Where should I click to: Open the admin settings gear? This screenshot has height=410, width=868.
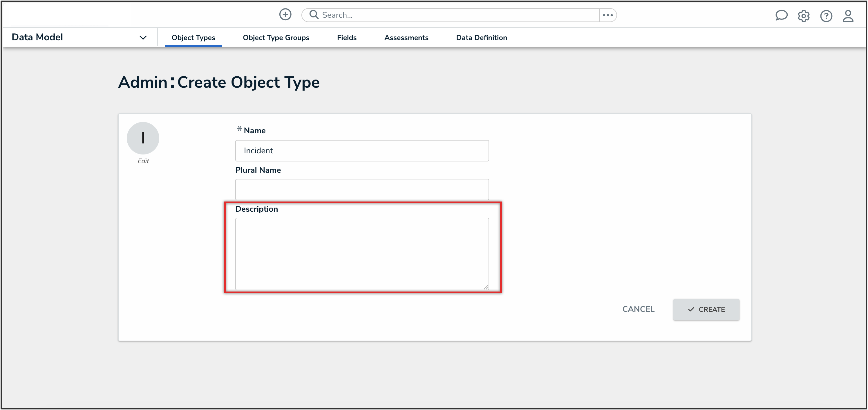(x=803, y=16)
